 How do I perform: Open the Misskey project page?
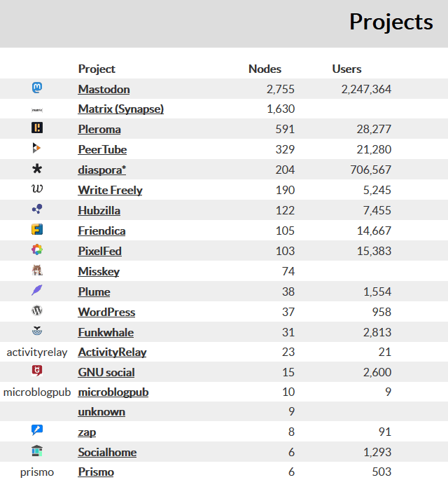(99, 271)
